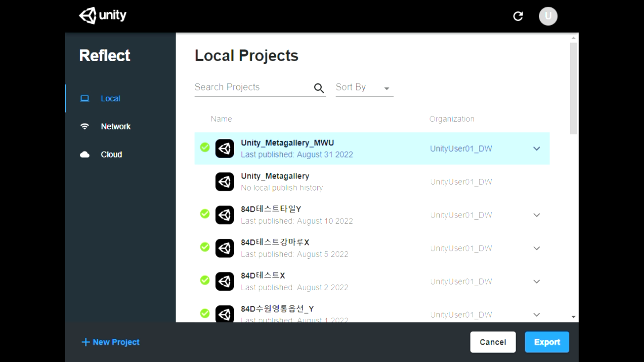The height and width of the screenshot is (362, 644).
Task: Select project name 84D테스트X
Action: point(263,276)
